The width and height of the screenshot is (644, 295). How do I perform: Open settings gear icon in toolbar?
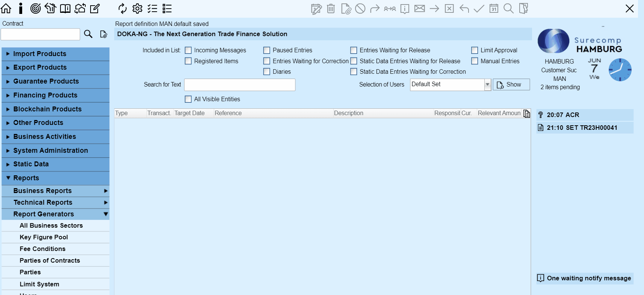click(138, 8)
